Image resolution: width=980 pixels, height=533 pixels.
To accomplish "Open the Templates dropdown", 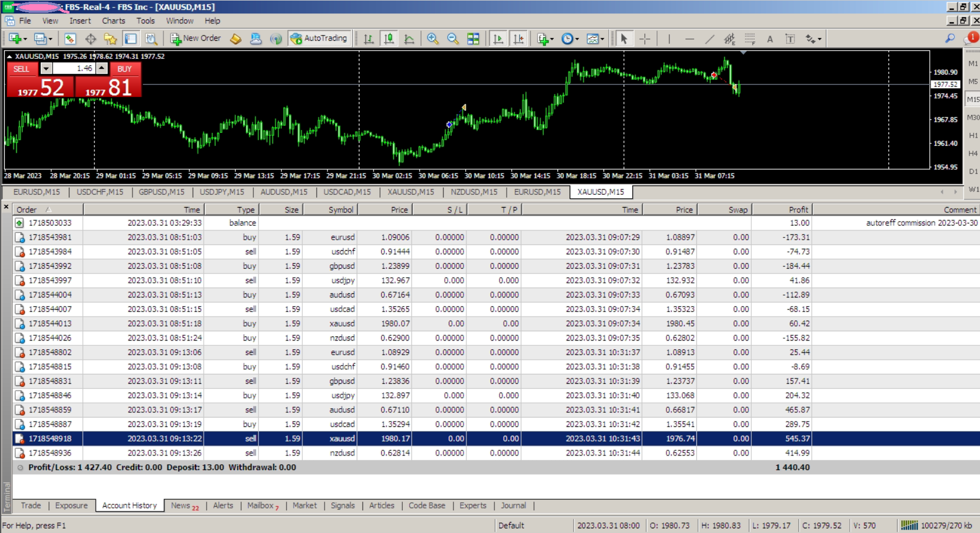I will click(x=595, y=38).
